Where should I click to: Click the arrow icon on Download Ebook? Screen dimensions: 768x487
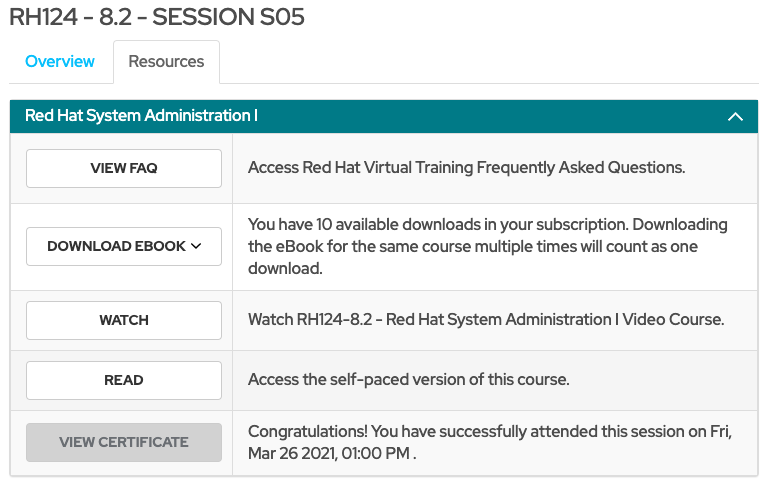pos(196,246)
